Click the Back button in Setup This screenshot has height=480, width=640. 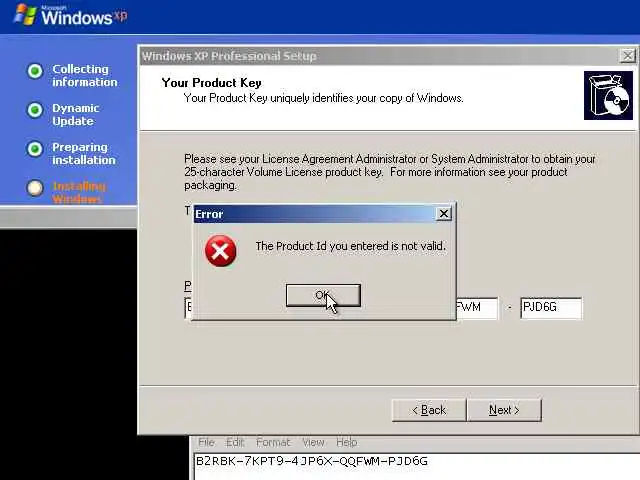429,410
